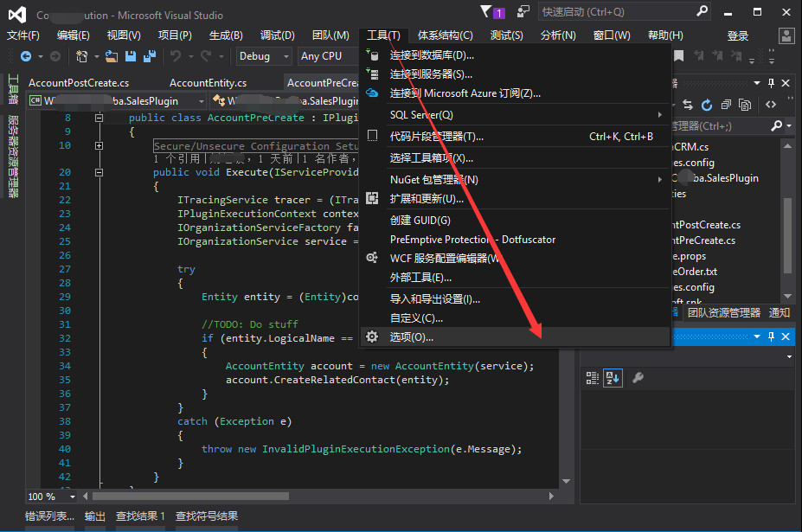This screenshot has width=802, height=532.
Task: Click the feedback icon in title bar
Action: click(523, 11)
